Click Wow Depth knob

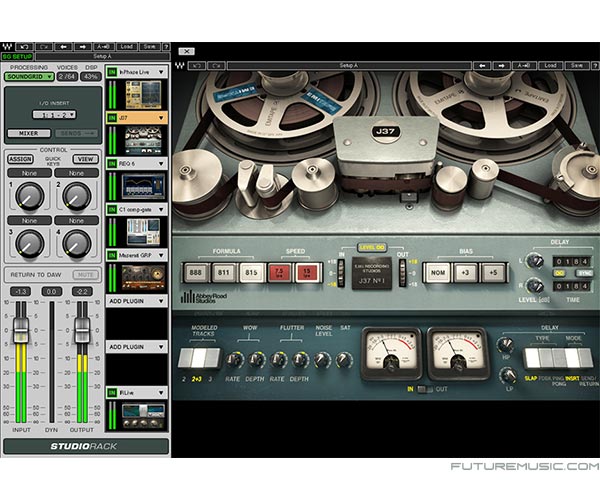256,360
